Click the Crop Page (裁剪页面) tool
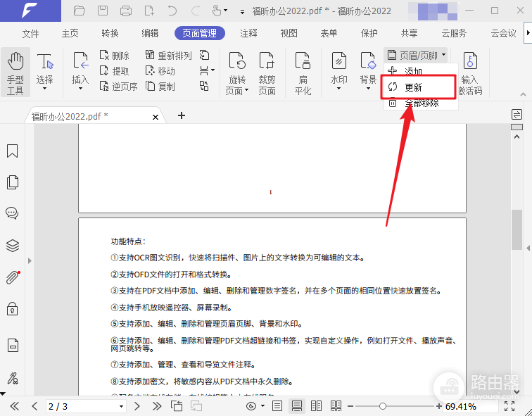Image resolution: width=532 pixels, height=416 pixels. 267,73
